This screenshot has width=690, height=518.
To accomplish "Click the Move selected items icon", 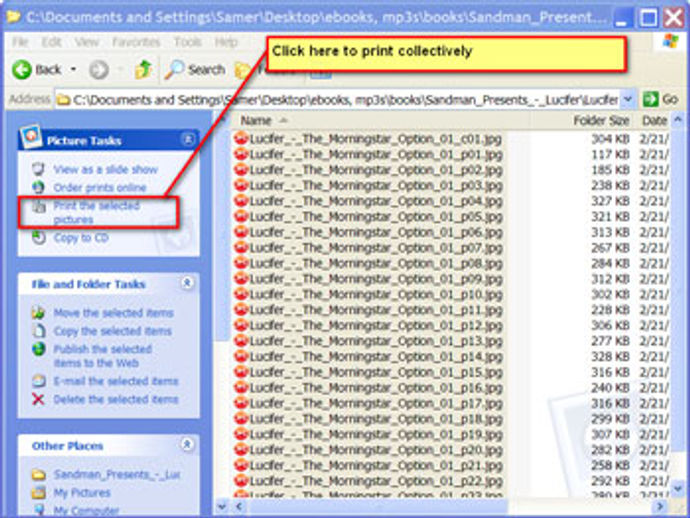I will [x=39, y=312].
